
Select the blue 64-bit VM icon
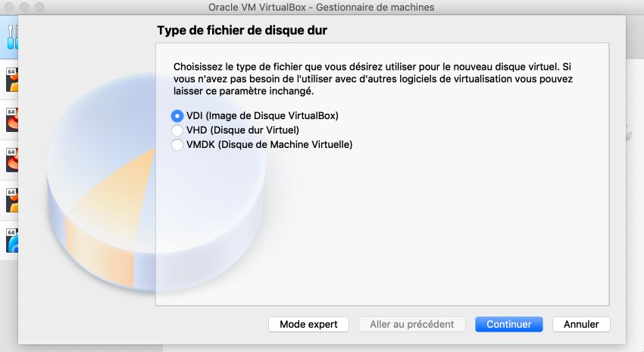pos(12,240)
